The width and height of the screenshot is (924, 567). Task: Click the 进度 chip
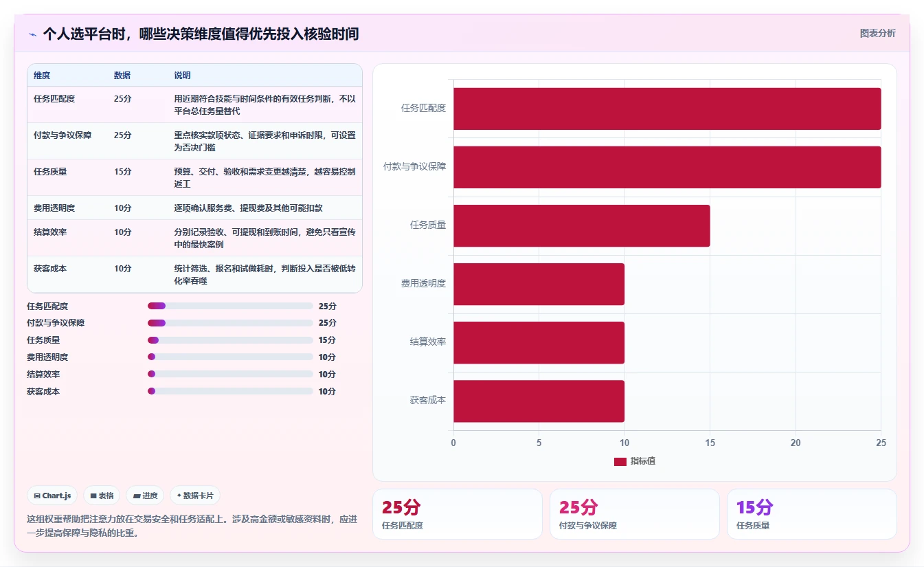pyautogui.click(x=145, y=496)
